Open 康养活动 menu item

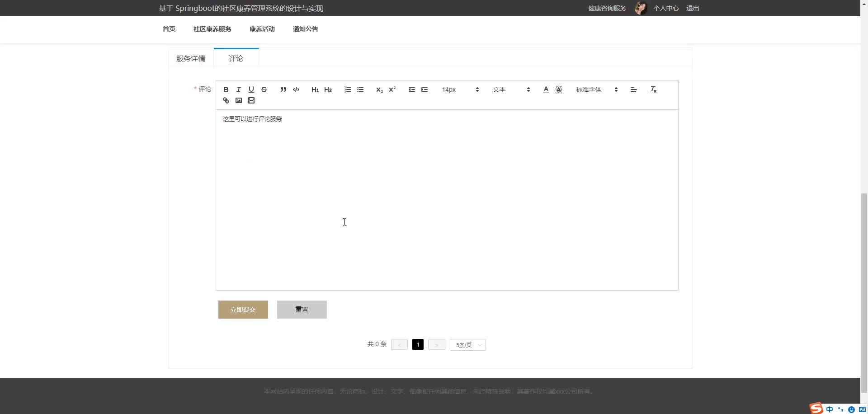click(x=262, y=29)
